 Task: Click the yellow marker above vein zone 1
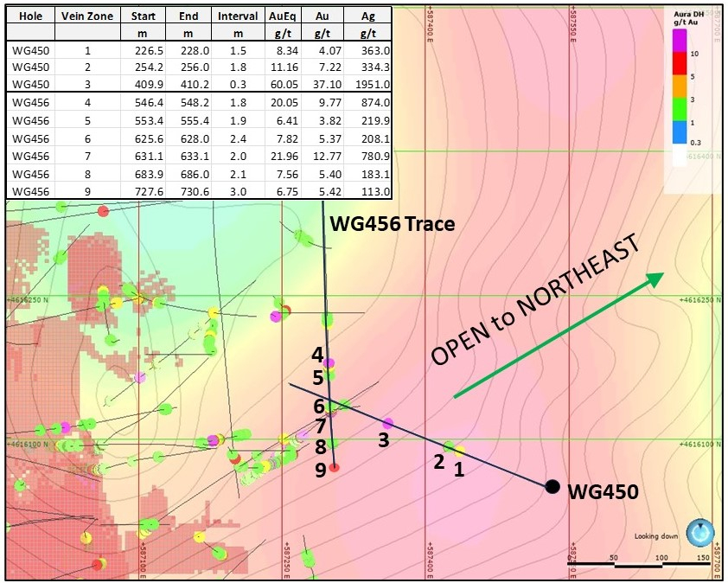click(460, 450)
